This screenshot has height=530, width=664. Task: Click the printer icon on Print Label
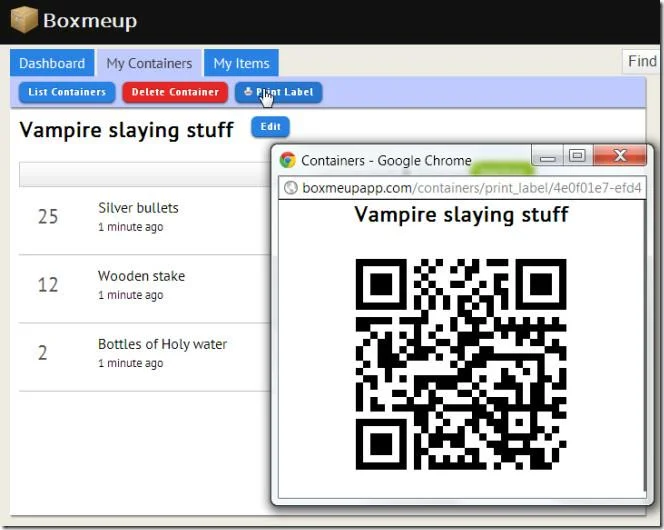click(x=248, y=91)
